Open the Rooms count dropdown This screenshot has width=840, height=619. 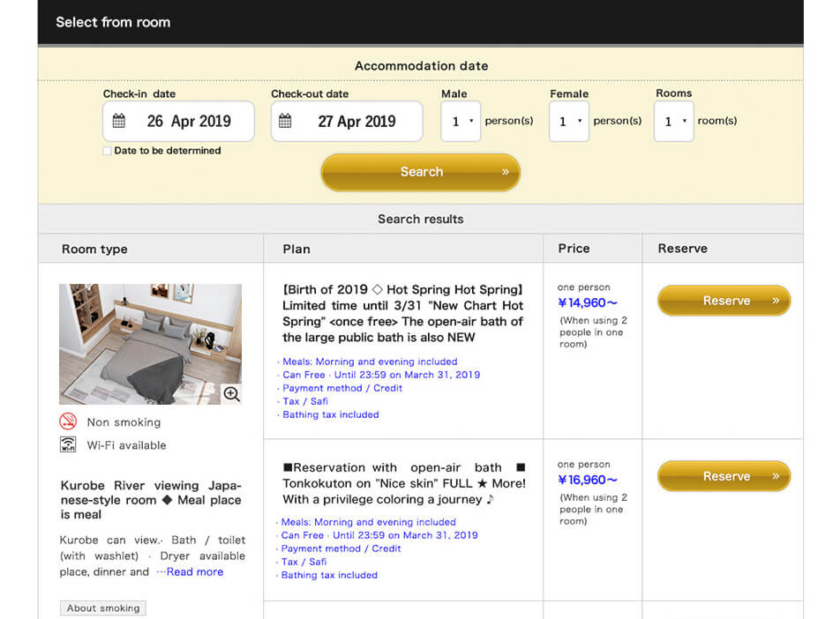(673, 122)
